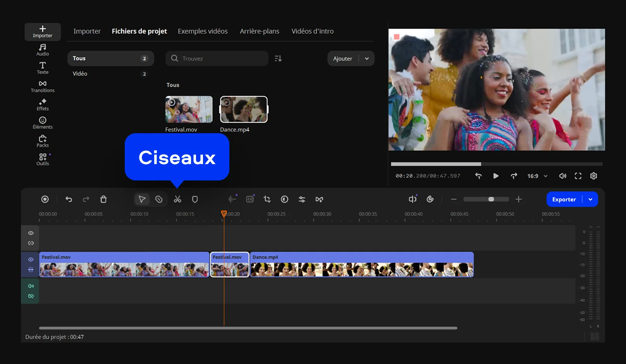Click the Exporter button

[564, 199]
